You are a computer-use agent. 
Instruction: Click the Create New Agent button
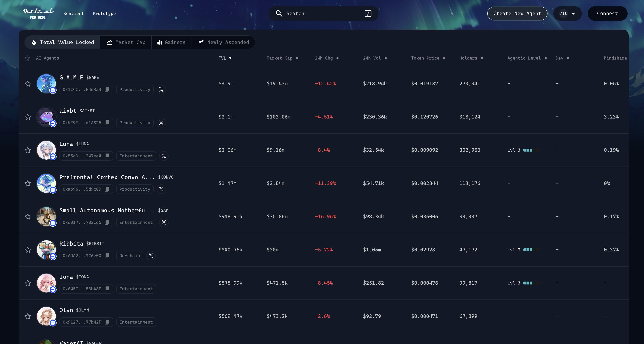517,14
